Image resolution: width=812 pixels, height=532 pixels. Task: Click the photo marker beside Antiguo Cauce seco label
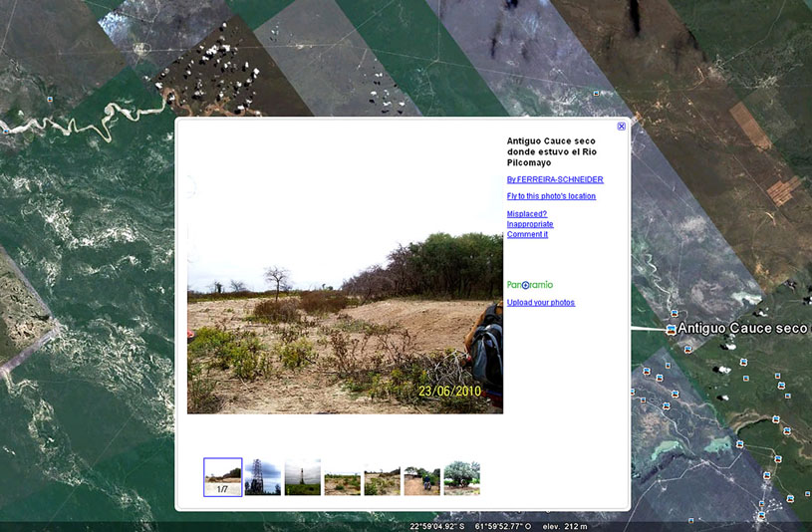point(671,329)
